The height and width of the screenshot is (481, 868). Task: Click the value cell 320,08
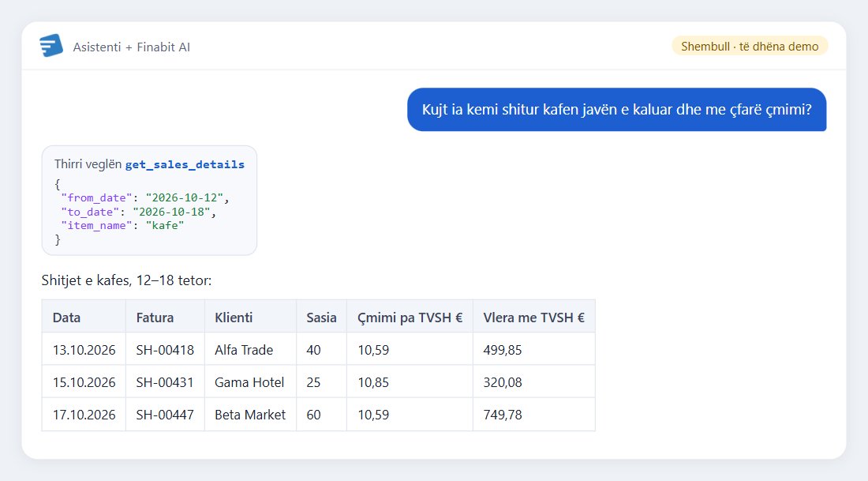pos(534,382)
